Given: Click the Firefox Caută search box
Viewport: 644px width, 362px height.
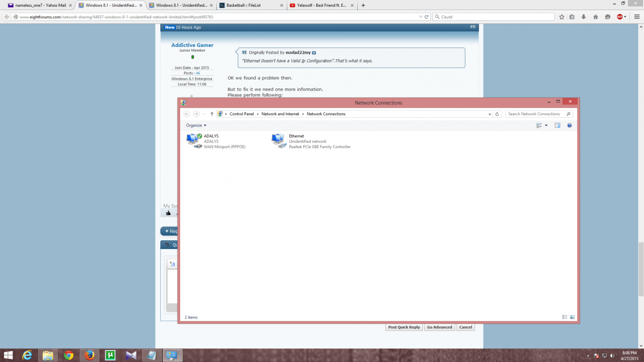Looking at the screenshot, I should 493,17.
